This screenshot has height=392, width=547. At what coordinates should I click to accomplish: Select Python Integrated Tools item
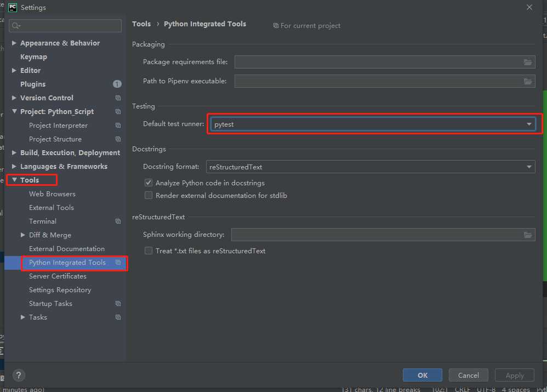(x=67, y=263)
